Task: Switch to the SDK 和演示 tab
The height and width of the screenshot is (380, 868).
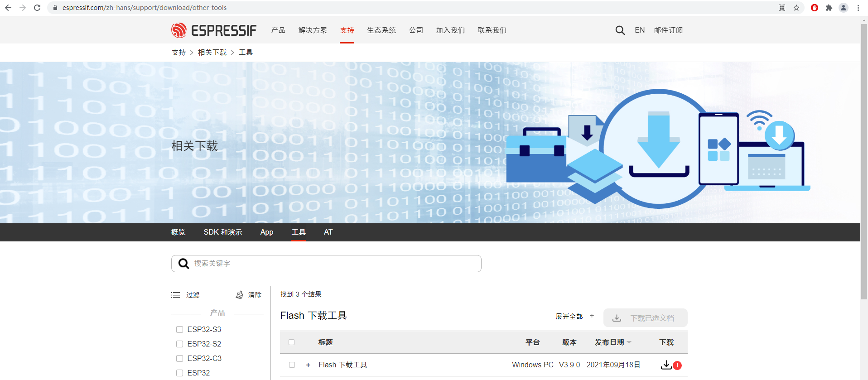Action: [x=223, y=232]
